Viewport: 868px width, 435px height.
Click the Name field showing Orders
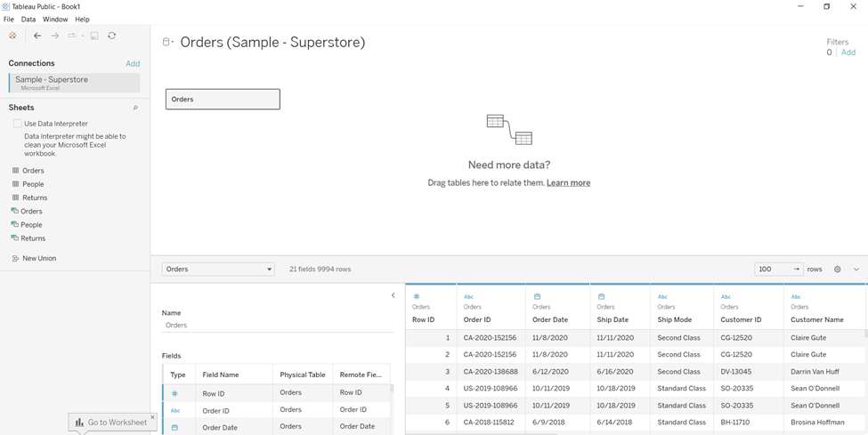pyautogui.click(x=278, y=326)
